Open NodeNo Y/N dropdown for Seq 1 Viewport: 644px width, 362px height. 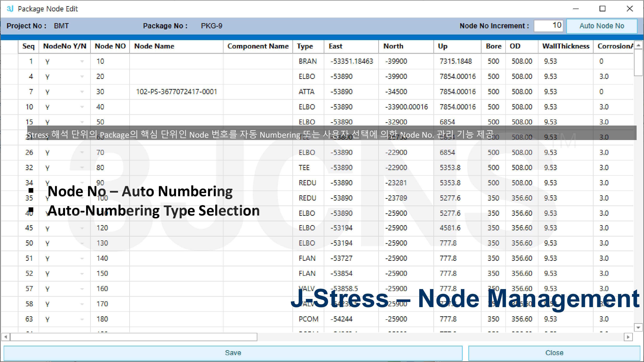pos(82,62)
